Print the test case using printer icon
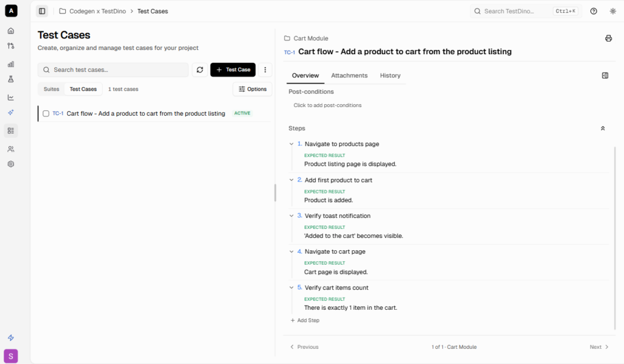Screen dimensions: 624x364 [608, 38]
